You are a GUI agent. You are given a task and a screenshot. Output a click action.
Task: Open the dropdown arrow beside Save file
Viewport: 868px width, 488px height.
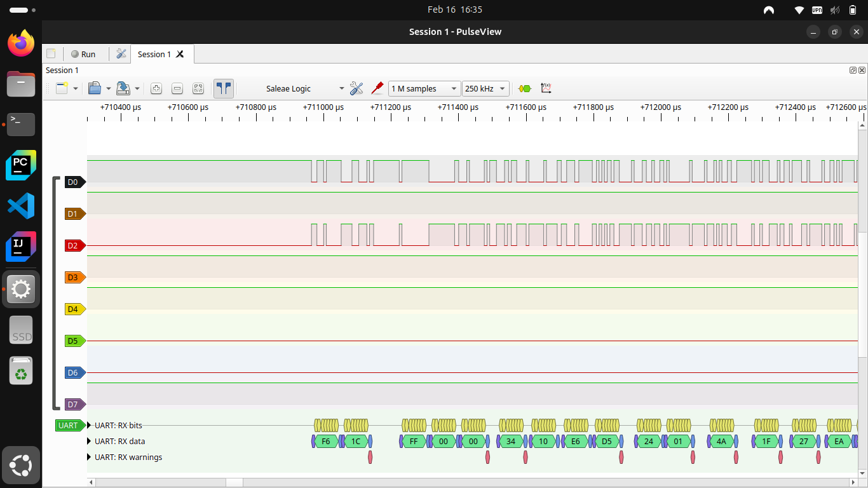[x=137, y=88]
